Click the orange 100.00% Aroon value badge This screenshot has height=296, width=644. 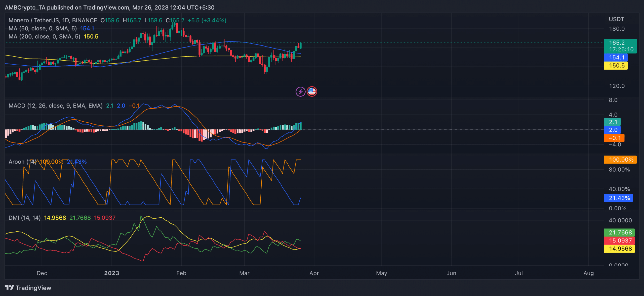(620, 159)
